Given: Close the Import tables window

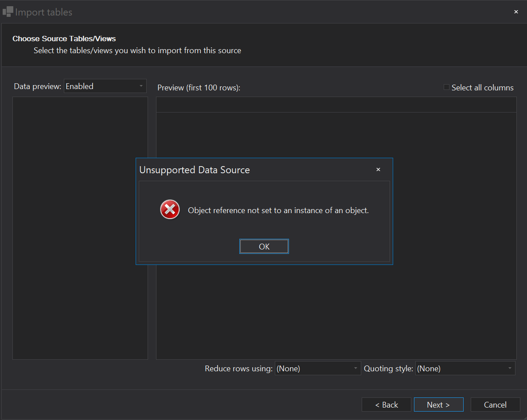Looking at the screenshot, I should pos(516,12).
